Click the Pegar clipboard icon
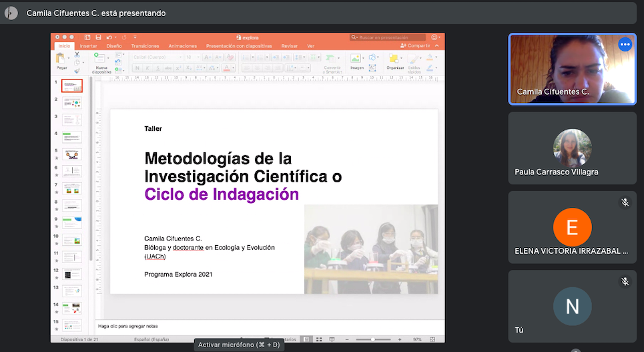Image resolution: width=644 pixels, height=352 pixels. (61, 58)
